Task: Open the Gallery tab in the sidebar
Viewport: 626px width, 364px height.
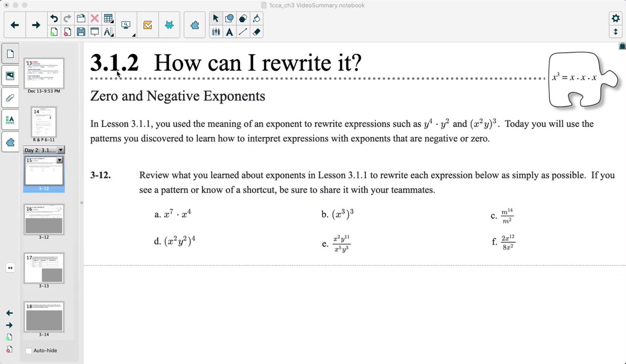Action: click(x=10, y=76)
